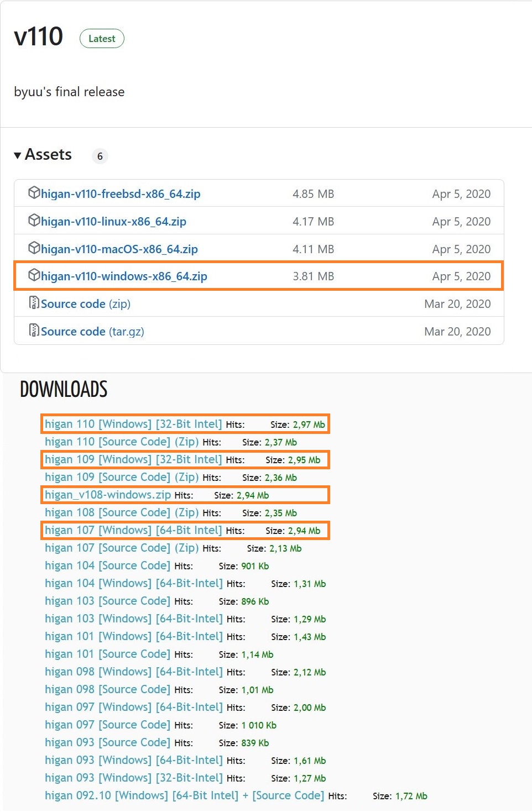Click the package icon beside higan-v110-windows-x86_64.zip
532x812 pixels.
point(34,275)
